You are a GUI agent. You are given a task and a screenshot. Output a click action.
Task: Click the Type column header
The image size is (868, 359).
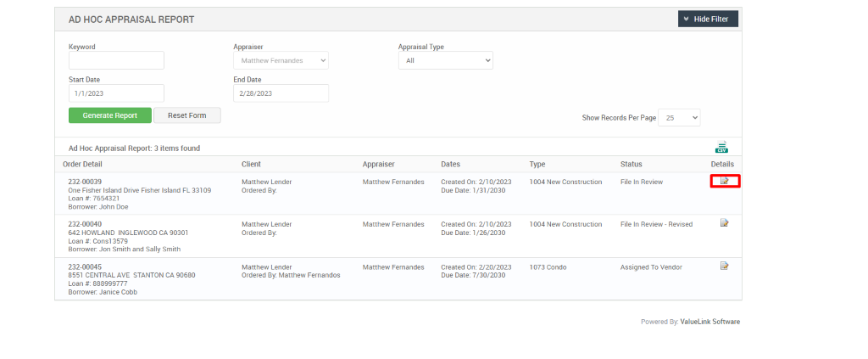pos(537,164)
